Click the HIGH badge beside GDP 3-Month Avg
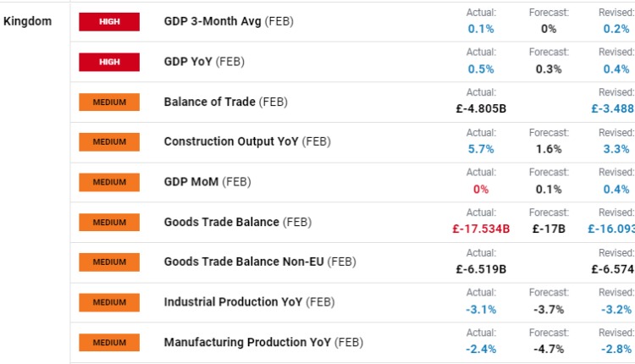Viewport: 635px width, 364px height. (x=109, y=22)
